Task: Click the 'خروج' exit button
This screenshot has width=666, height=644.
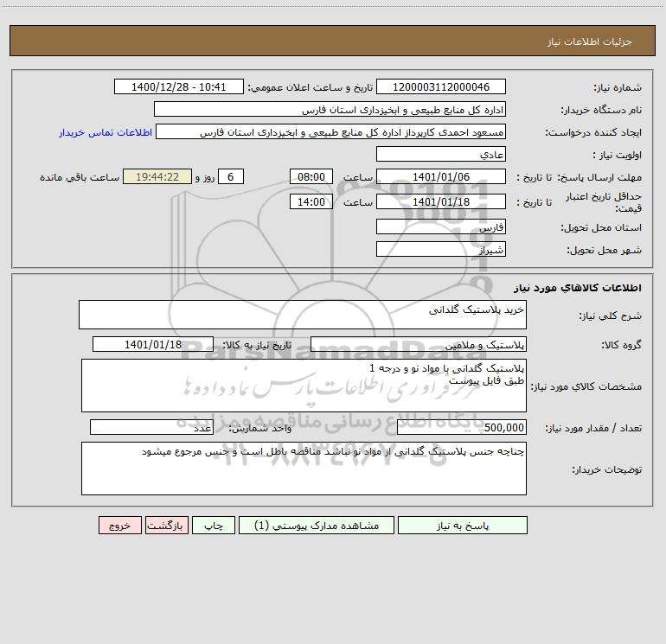Action: pyautogui.click(x=119, y=526)
